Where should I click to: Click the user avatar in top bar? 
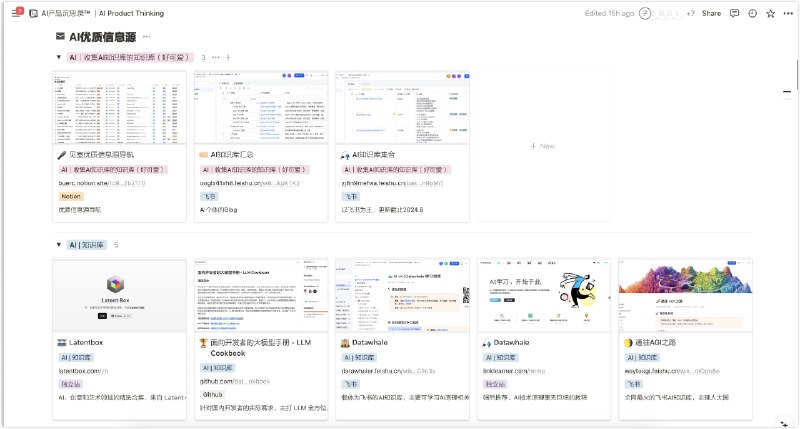645,14
